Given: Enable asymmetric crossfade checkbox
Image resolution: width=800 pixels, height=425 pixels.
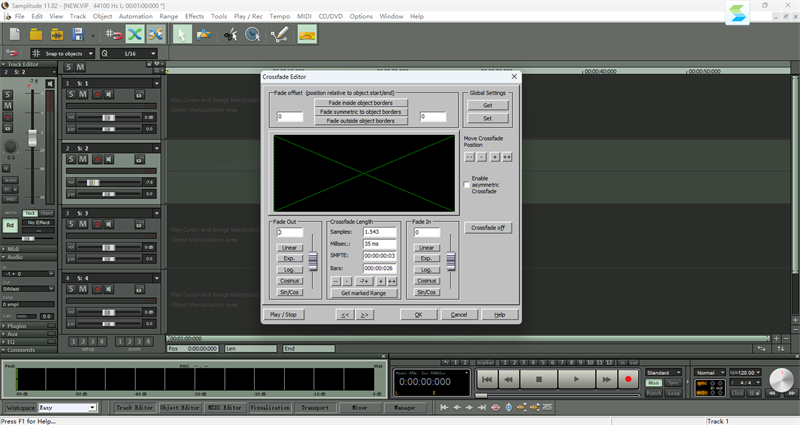Looking at the screenshot, I should coord(467,184).
